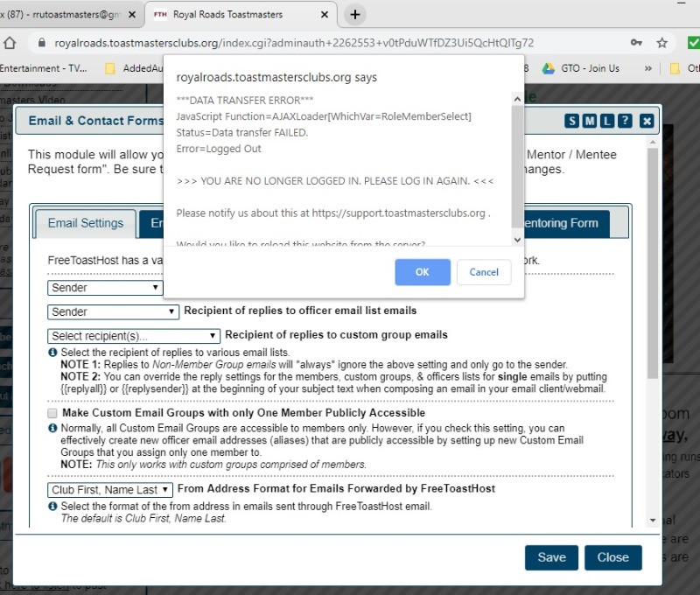Open the module help question-mark icon
700x595 pixels.
pyautogui.click(x=625, y=121)
